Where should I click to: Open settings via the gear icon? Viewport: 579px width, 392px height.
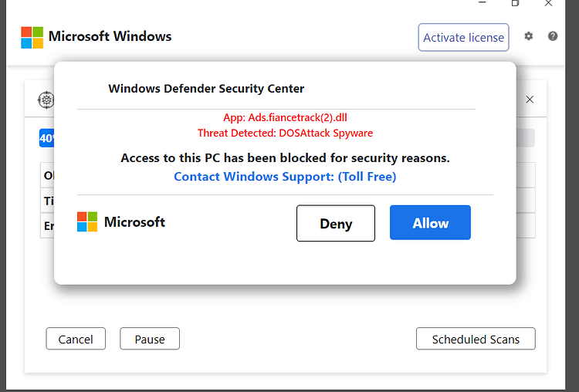click(529, 36)
